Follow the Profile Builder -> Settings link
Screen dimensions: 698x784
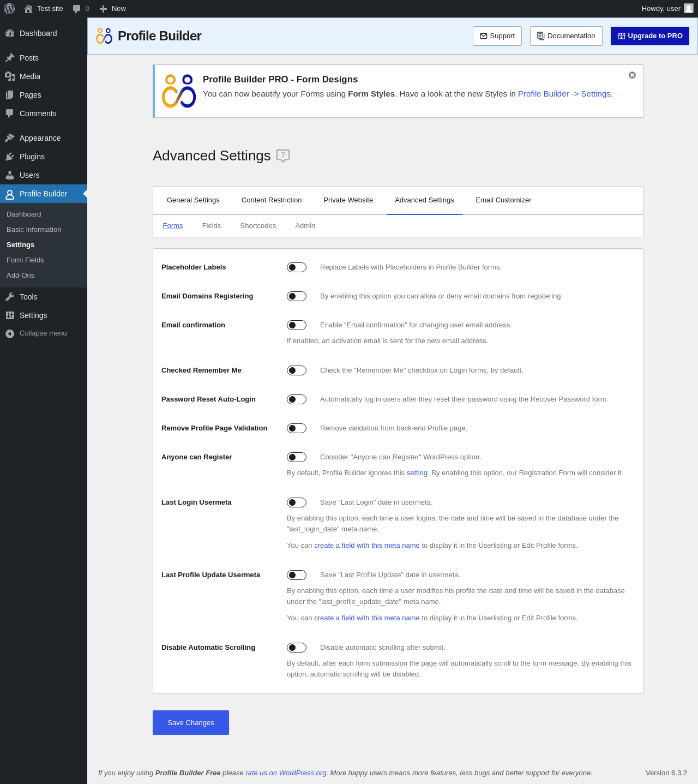pyautogui.click(x=564, y=94)
